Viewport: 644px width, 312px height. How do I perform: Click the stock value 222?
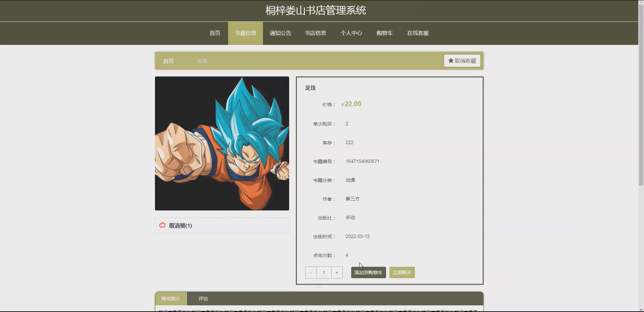tap(349, 143)
